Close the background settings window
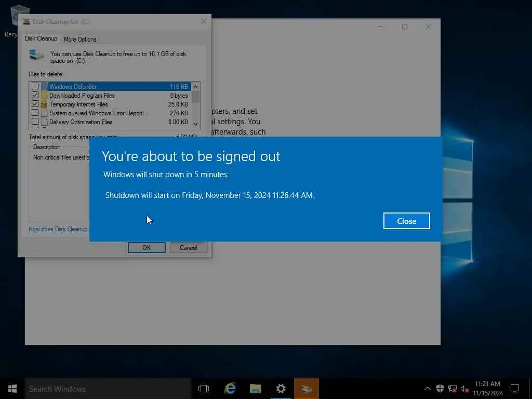Screen dimensions: 532x399 click(429, 26)
